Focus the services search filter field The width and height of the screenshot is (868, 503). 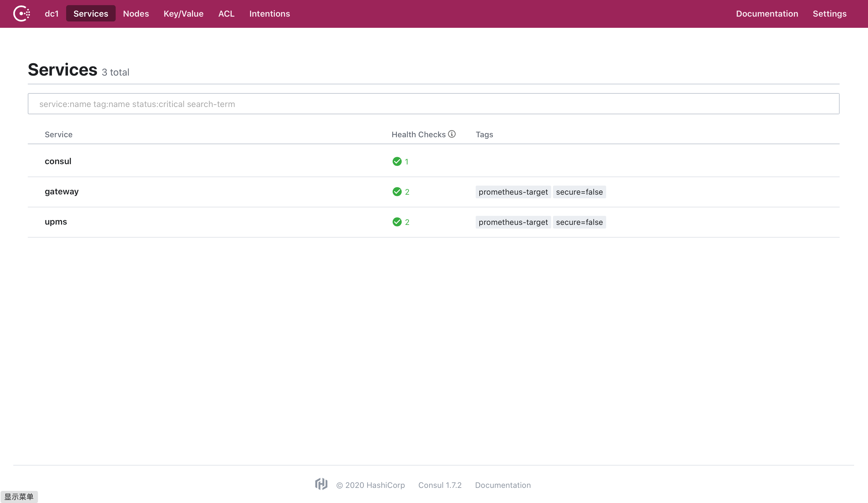tap(433, 104)
